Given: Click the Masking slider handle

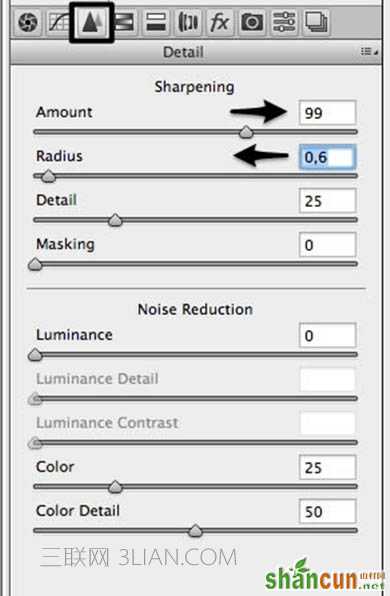Looking at the screenshot, I should (x=35, y=264).
